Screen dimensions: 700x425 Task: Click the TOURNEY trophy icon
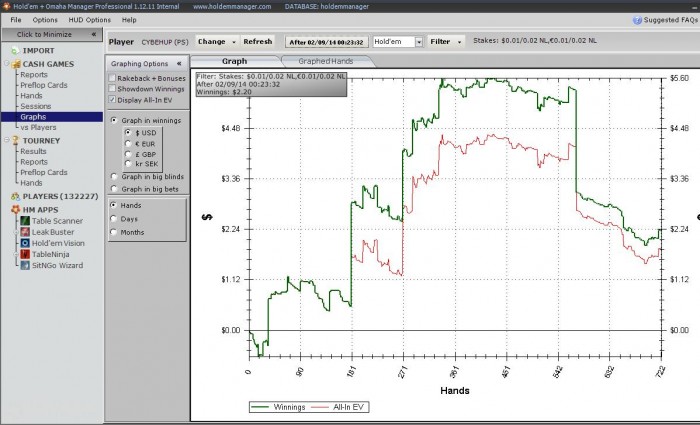coord(16,141)
